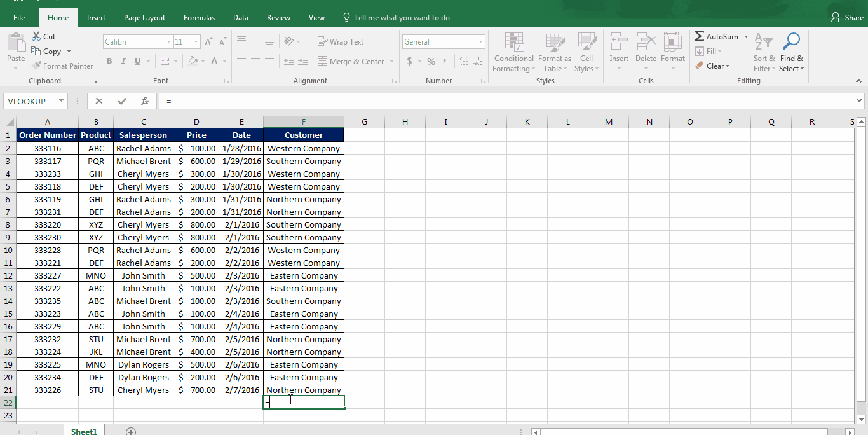Open the Sort & Filter menu
The width and height of the screenshot is (868, 435).
pos(764,52)
